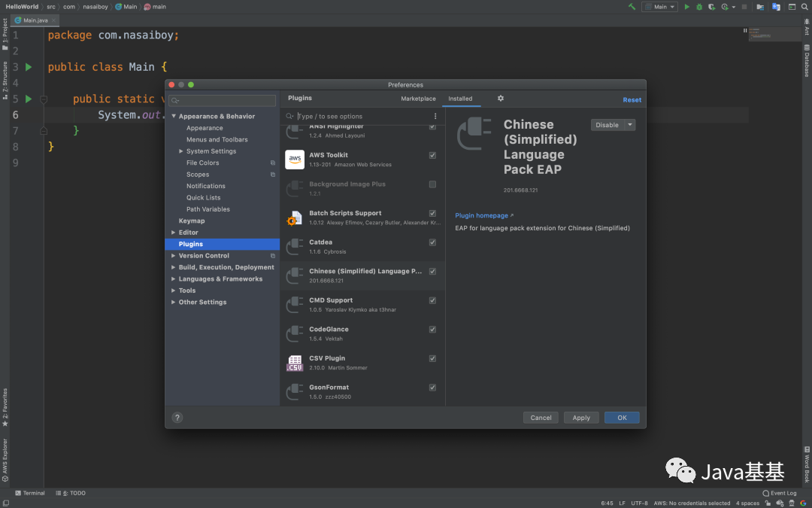Screen dimensions: 812x508
Task: Collapse the Appearance & Behavior section
Action: click(x=174, y=116)
